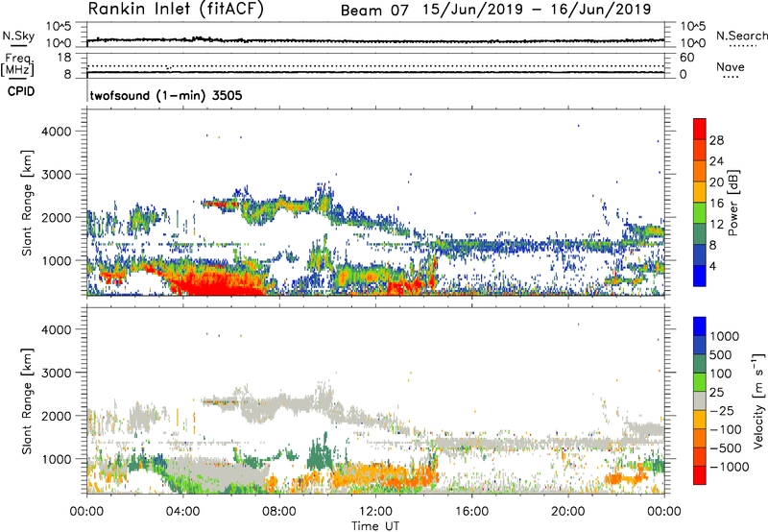Screen dimensions: 768x532
Task: Click the 'Time UT' axis title
Action: tap(375, 525)
